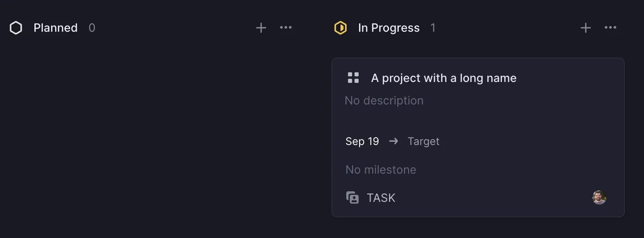Click the TASK team label
Viewport: 644px width, 238px height.
(381, 198)
